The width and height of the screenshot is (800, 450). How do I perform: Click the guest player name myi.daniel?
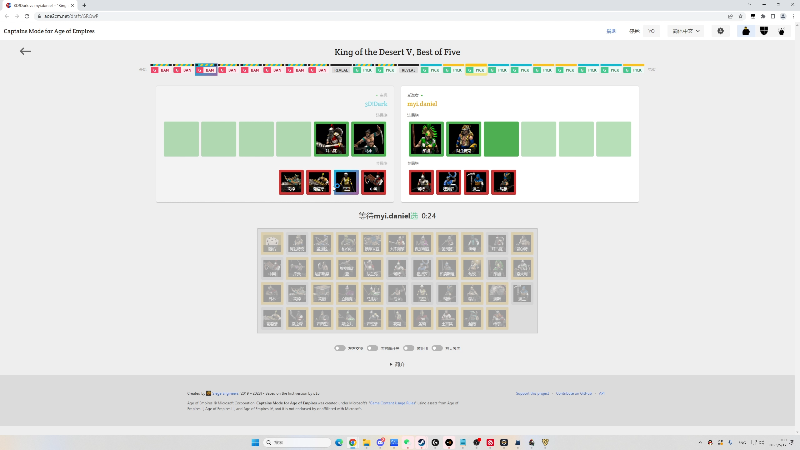click(422, 104)
